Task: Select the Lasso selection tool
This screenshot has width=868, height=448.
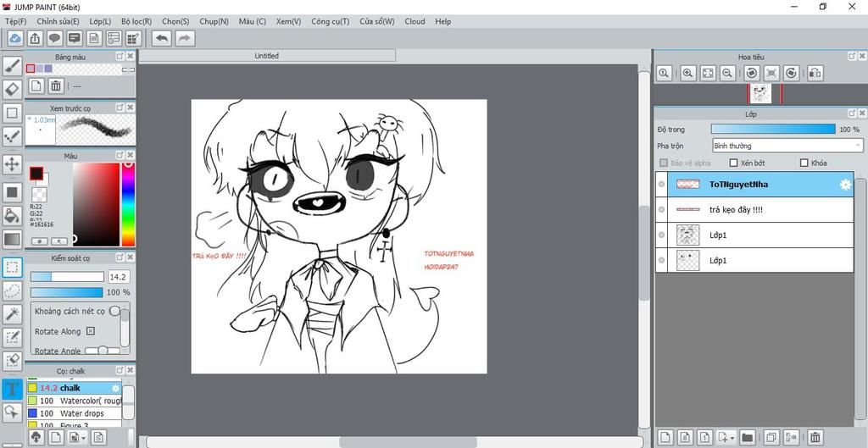Action: point(12,290)
